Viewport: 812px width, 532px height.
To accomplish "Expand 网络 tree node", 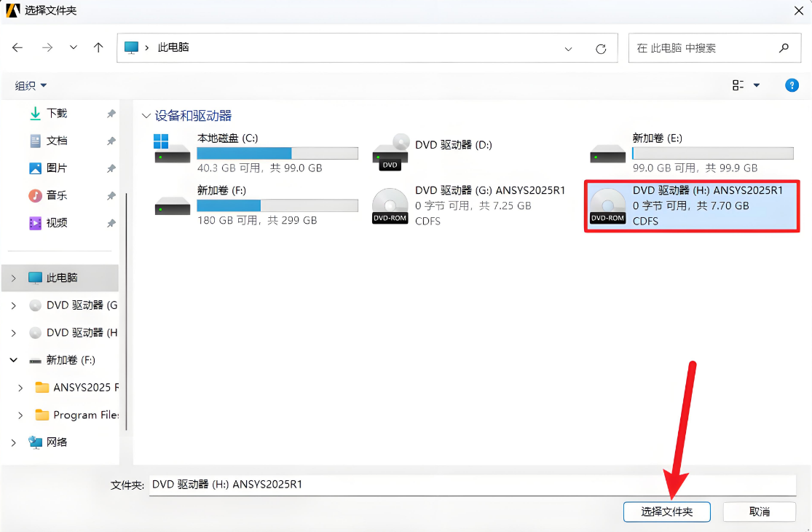I will tap(13, 442).
